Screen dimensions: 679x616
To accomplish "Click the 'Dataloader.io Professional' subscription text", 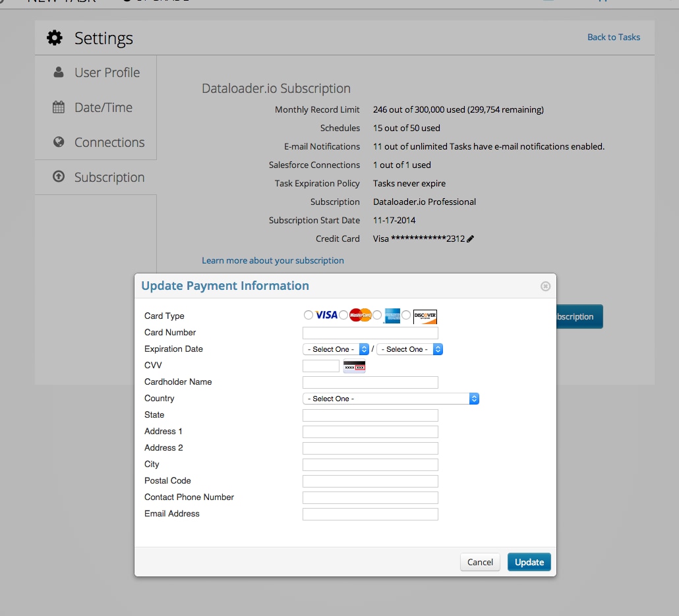I will (x=425, y=202).
